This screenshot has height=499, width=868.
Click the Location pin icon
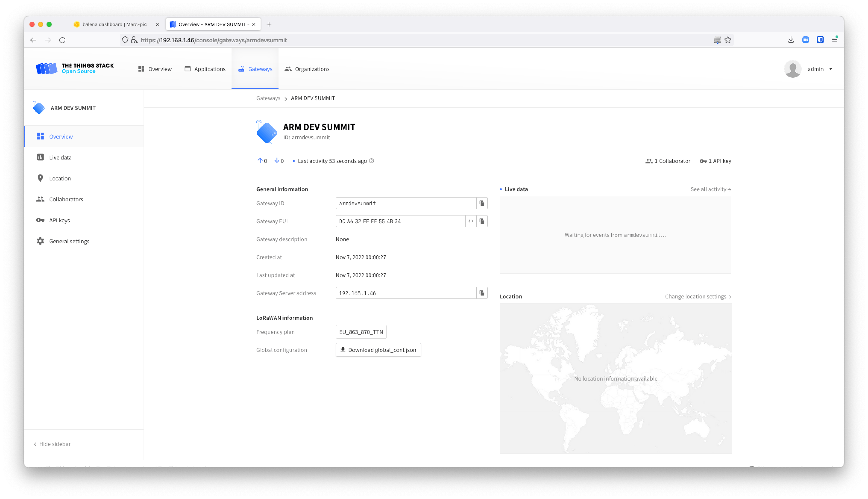pos(40,178)
